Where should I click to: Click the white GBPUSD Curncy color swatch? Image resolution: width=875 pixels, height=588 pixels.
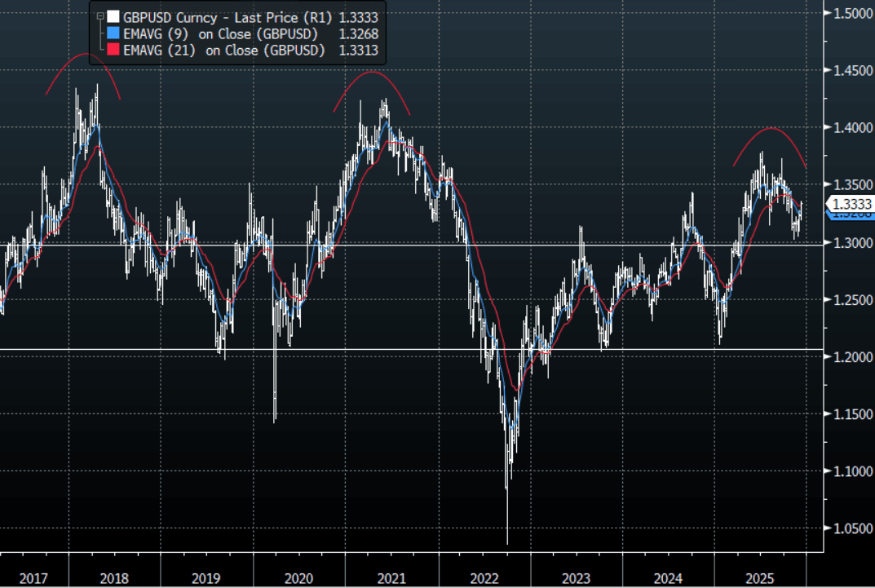tap(113, 15)
